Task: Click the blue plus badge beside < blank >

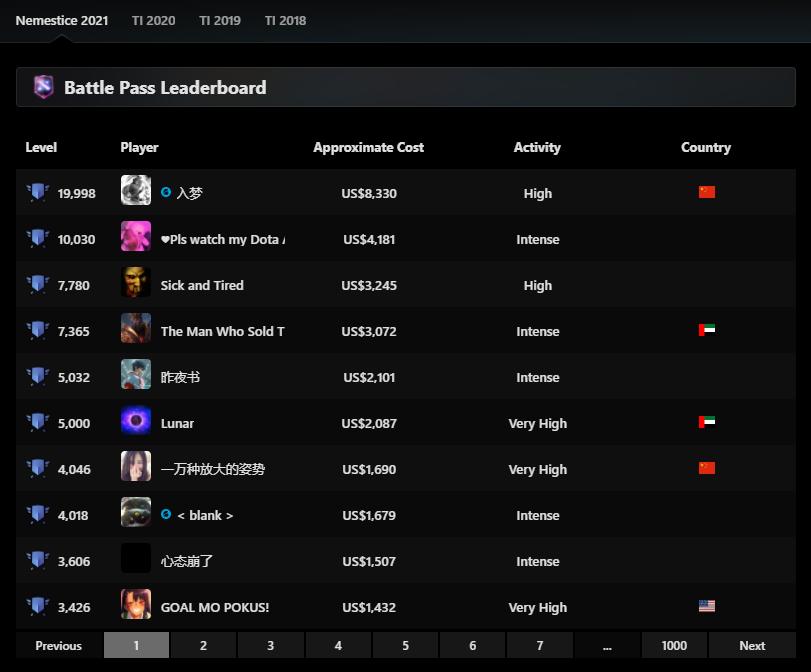Action: pyautogui.click(x=166, y=514)
